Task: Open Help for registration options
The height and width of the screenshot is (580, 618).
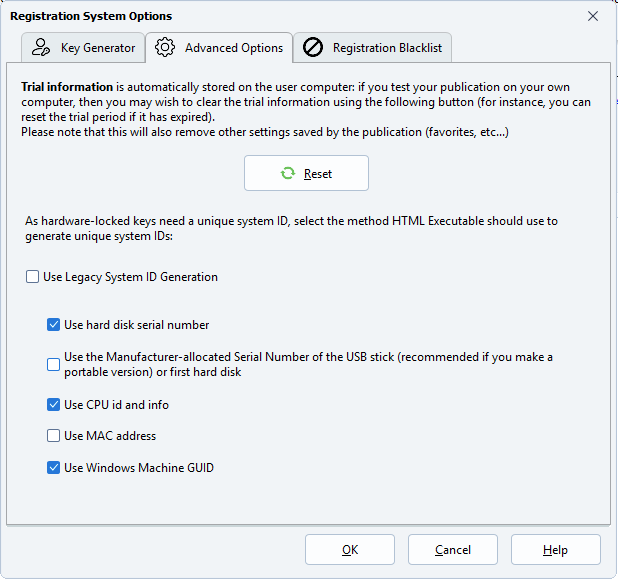Action: pos(555,550)
